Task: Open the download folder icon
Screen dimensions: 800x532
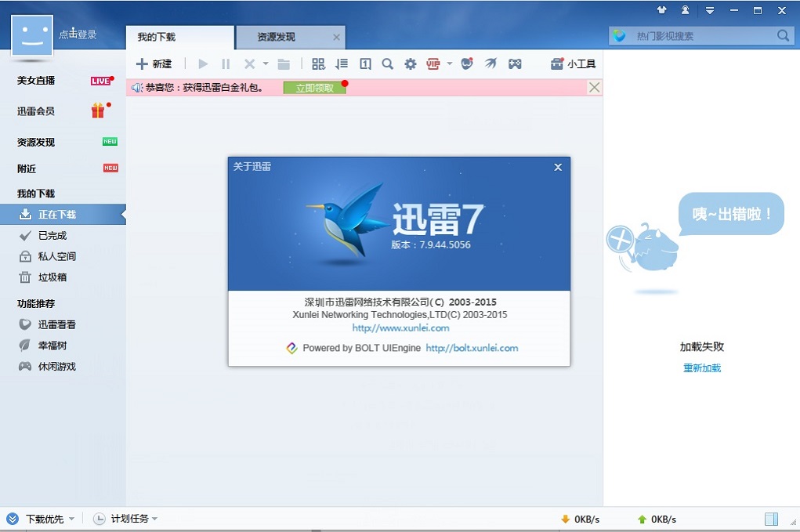Action: 284,63
